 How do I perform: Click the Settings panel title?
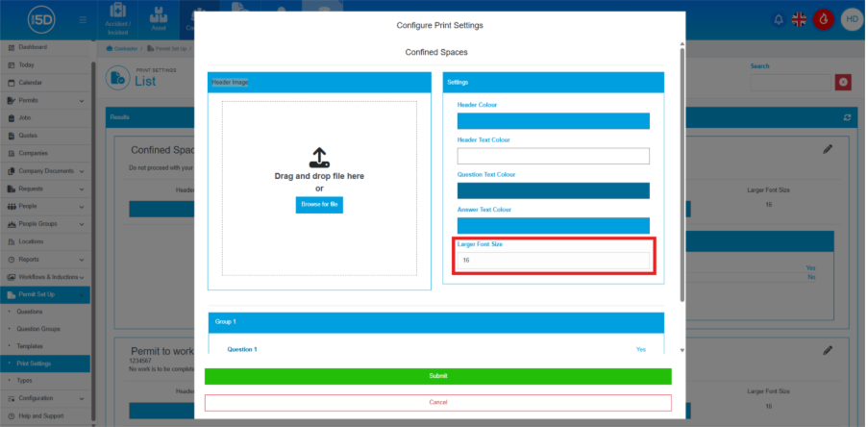(x=458, y=83)
